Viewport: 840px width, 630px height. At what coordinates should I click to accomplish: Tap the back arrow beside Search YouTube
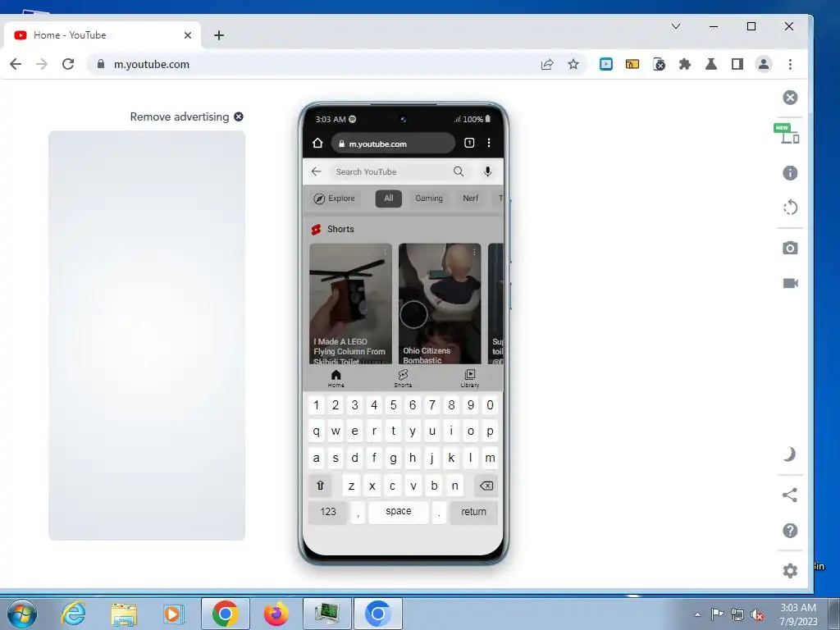pos(316,171)
